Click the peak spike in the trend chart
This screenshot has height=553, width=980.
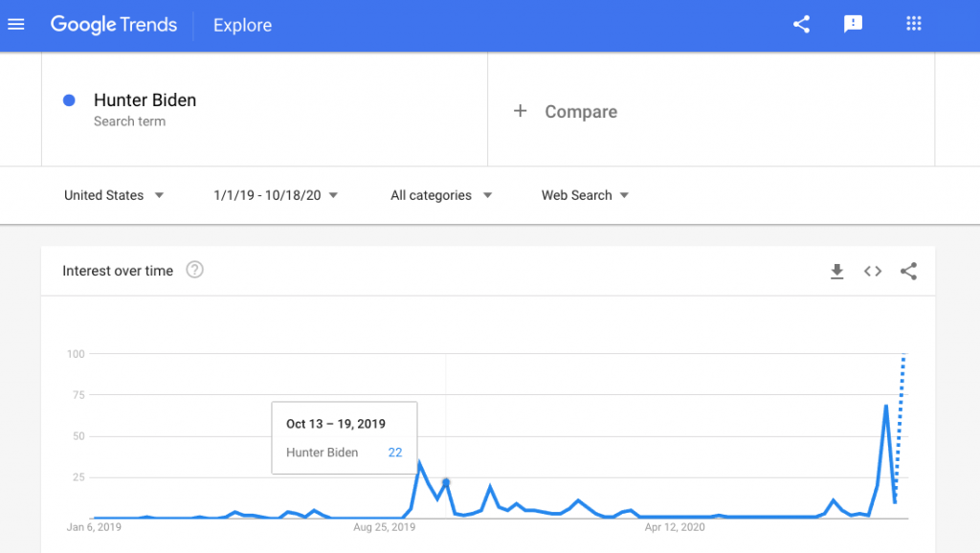point(885,407)
